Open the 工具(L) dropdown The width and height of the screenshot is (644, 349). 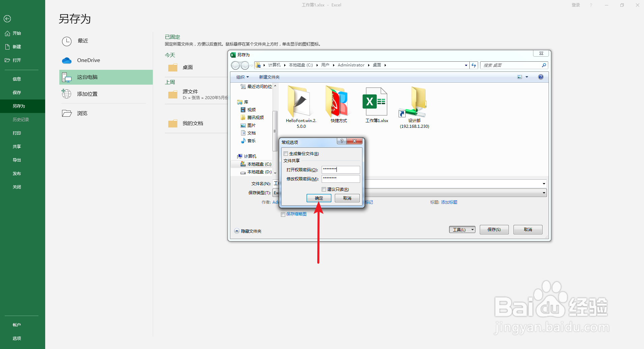tap(462, 230)
